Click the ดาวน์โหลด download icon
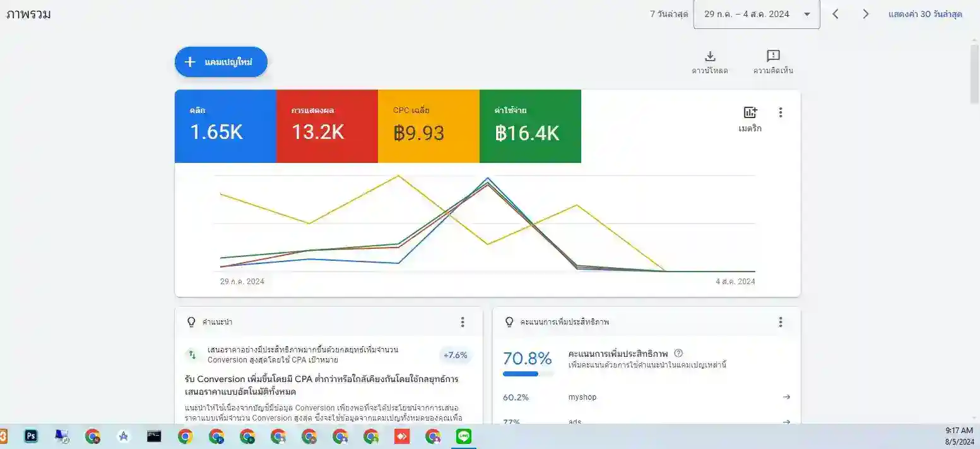The width and height of the screenshot is (980, 449). [x=709, y=57]
